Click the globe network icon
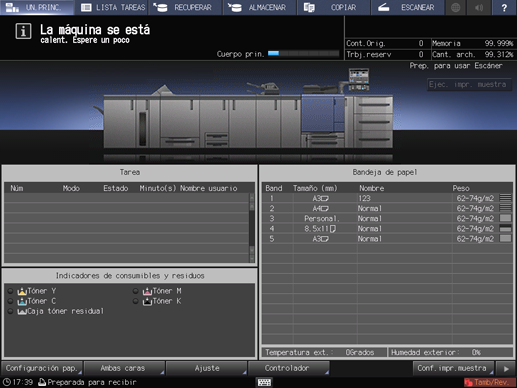The width and height of the screenshot is (517, 388). pos(455,7)
